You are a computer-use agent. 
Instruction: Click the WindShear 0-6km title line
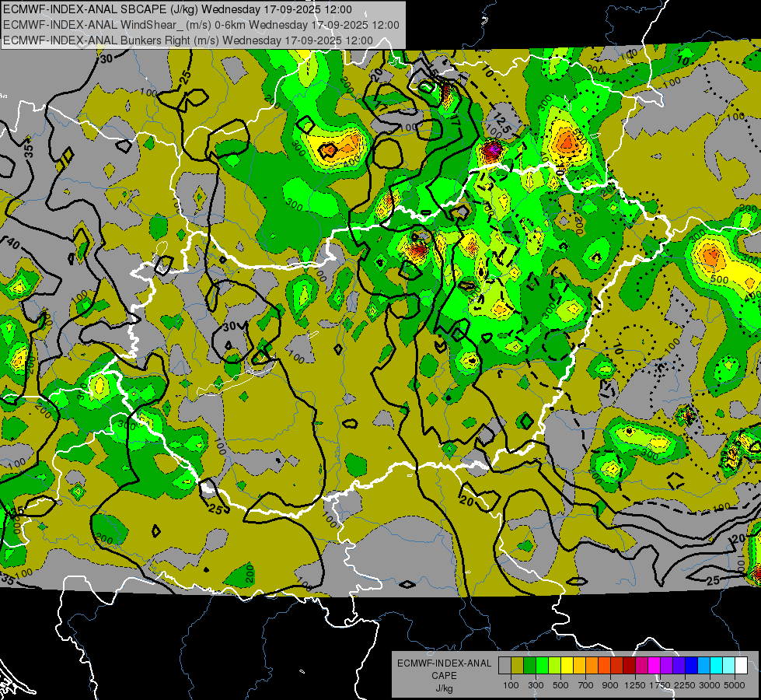coord(201,25)
